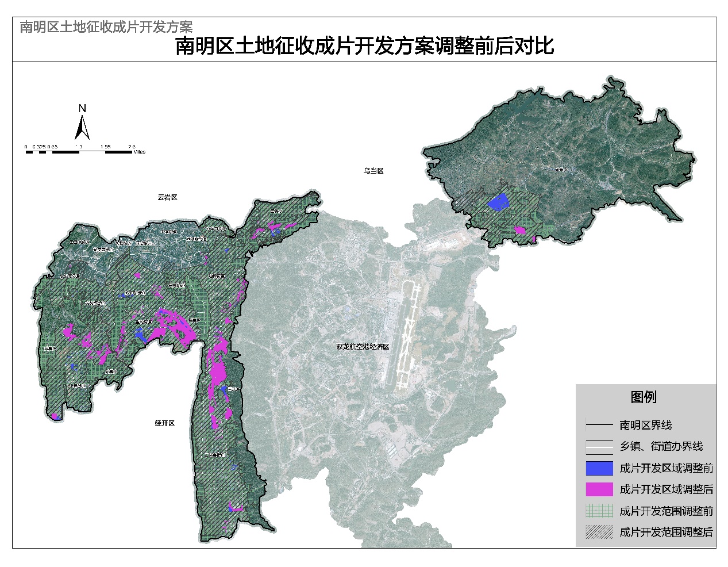Select the legend text 南明区界线
The width and height of the screenshot is (728, 567).
click(x=646, y=425)
